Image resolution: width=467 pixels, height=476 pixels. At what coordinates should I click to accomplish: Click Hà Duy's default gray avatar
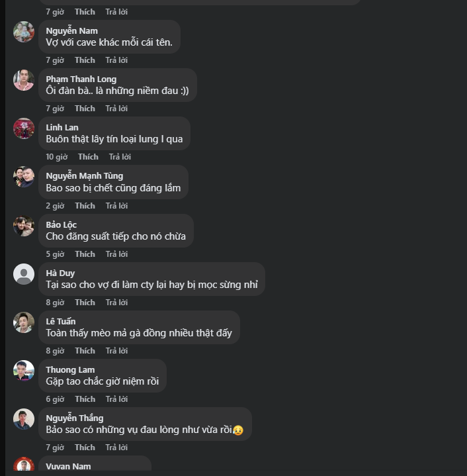coord(24,274)
